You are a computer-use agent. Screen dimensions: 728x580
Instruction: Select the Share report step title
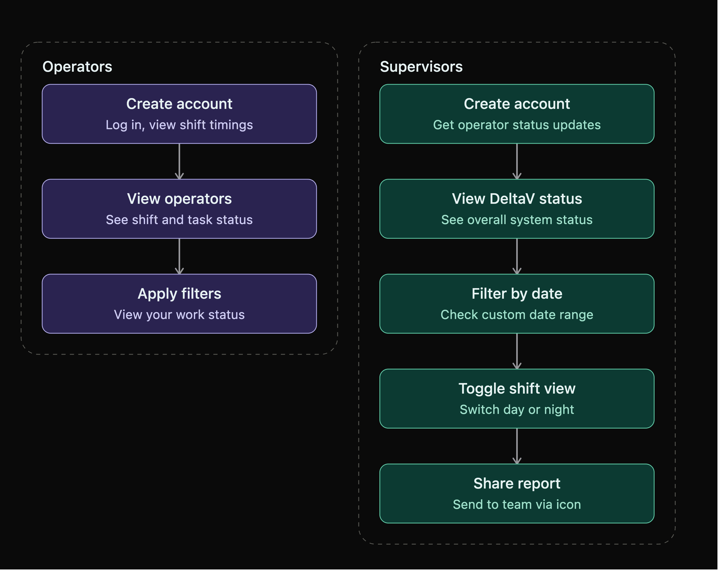(517, 484)
